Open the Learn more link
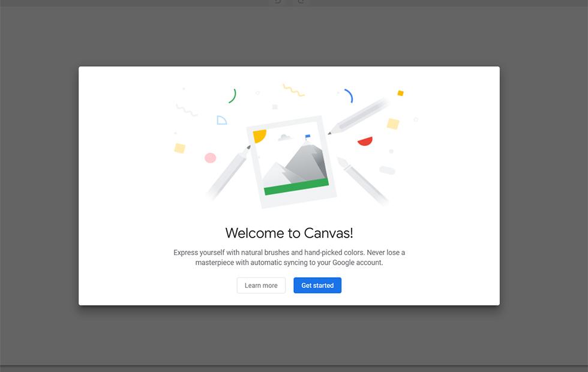The width and height of the screenshot is (588, 372). 261,286
